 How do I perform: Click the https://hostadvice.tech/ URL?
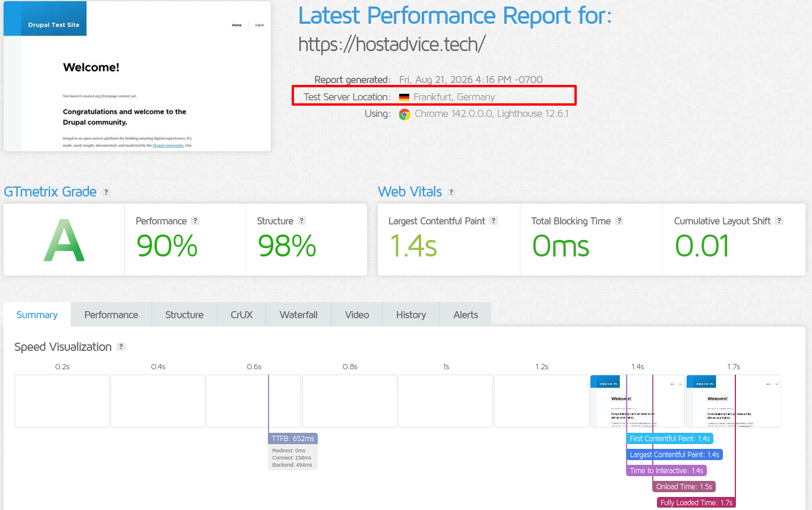tap(392, 44)
